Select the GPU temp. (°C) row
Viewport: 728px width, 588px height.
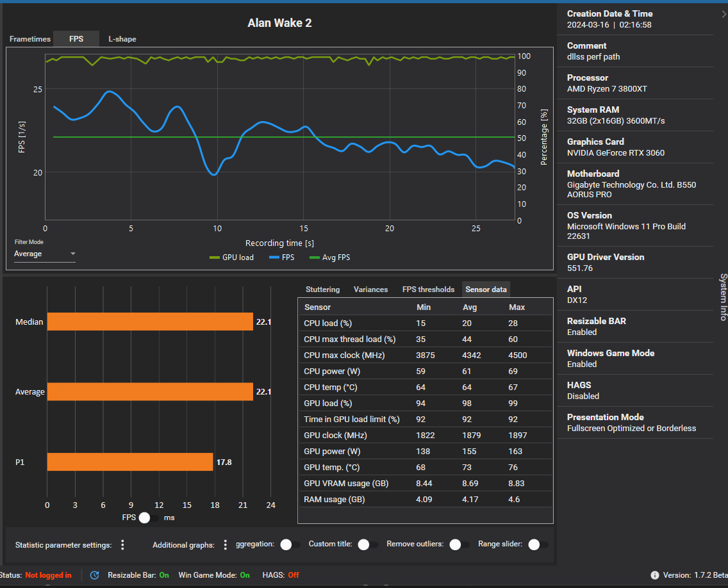(426, 468)
